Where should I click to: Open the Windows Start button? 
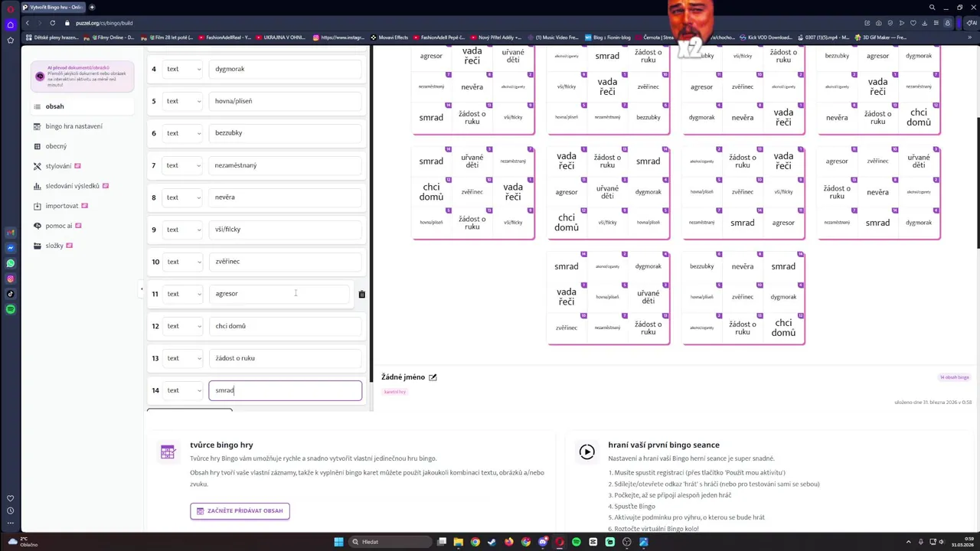click(x=338, y=542)
